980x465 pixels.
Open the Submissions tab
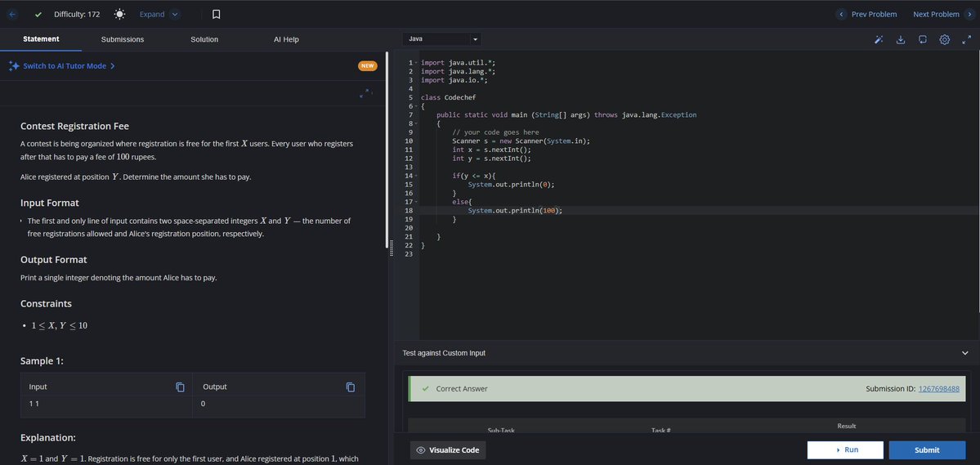123,39
